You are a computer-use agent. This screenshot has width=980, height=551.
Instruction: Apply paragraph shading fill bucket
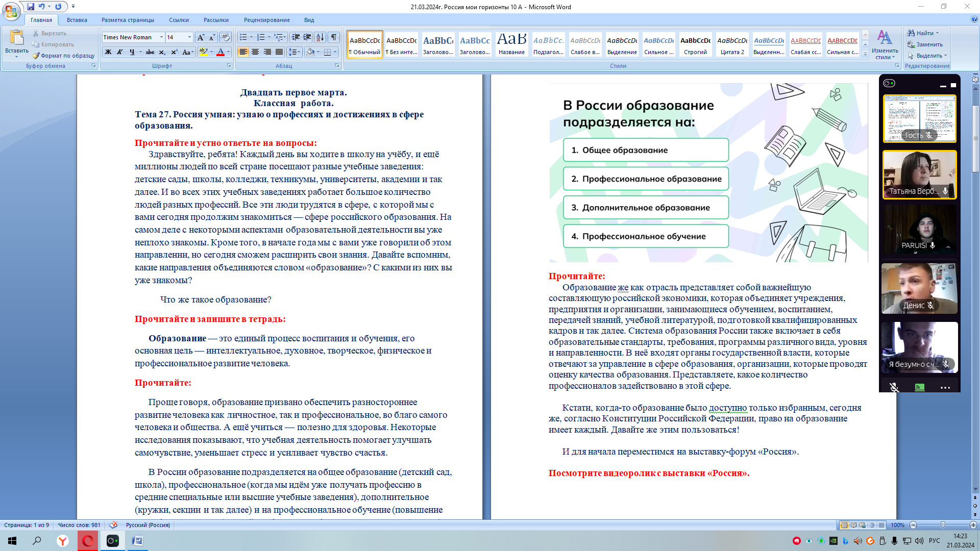pos(310,52)
